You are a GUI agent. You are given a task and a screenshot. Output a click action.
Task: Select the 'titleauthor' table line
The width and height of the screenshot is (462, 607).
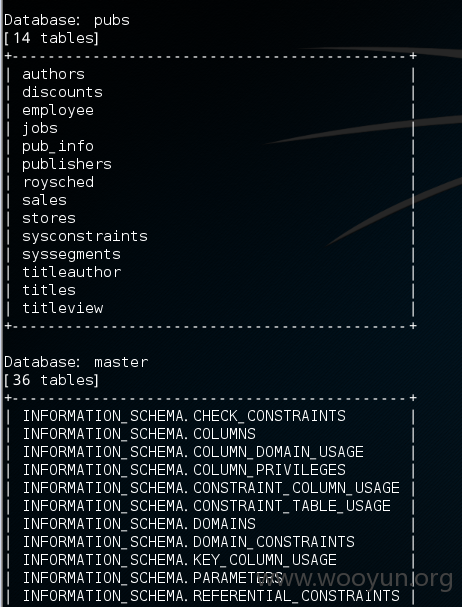tap(72, 272)
